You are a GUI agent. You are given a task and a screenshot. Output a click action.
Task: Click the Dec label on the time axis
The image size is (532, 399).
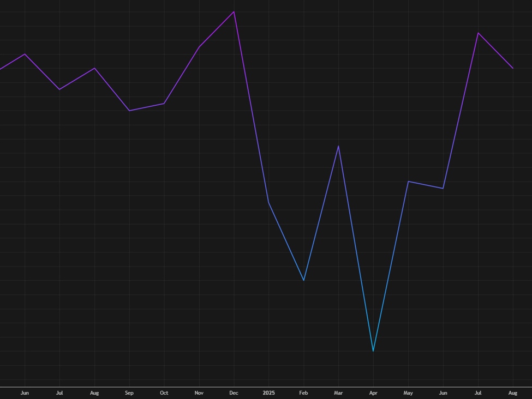[x=234, y=392]
